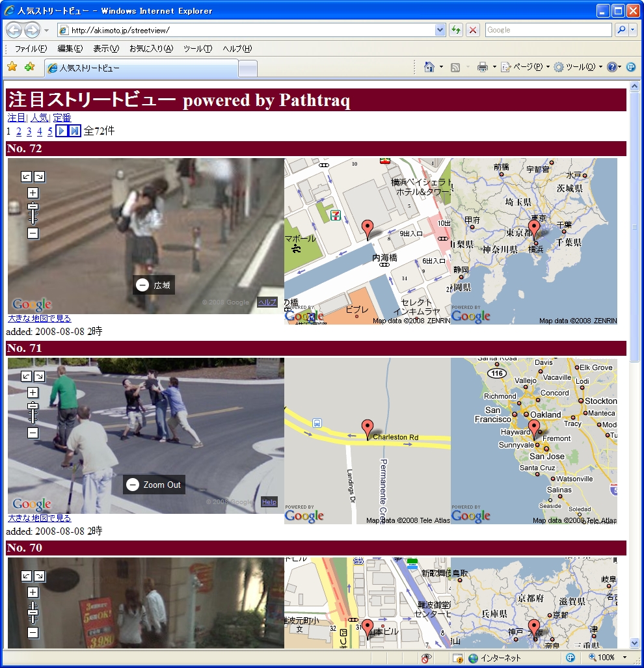Click the Add to Favorites star-plus icon
The width and height of the screenshot is (644, 668).
point(29,66)
